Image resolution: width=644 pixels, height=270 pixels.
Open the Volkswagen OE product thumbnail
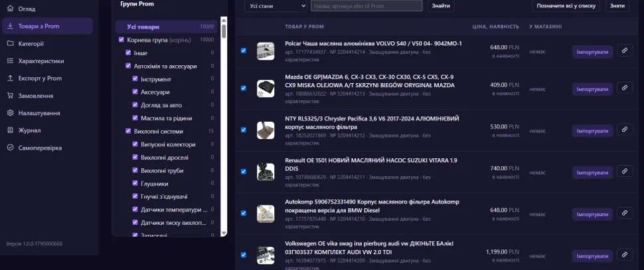266,255
